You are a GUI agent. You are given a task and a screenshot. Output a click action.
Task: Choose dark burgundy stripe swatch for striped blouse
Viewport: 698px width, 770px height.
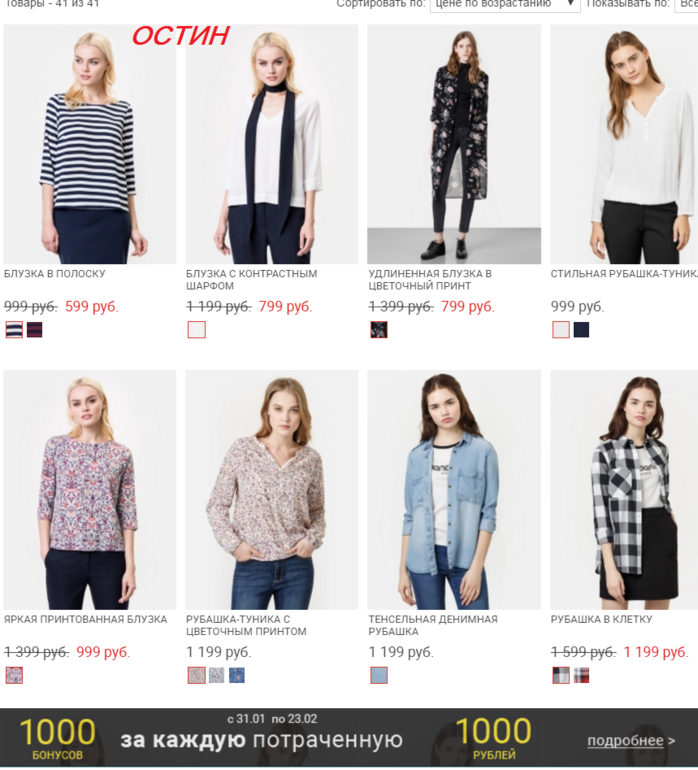pos(34,330)
